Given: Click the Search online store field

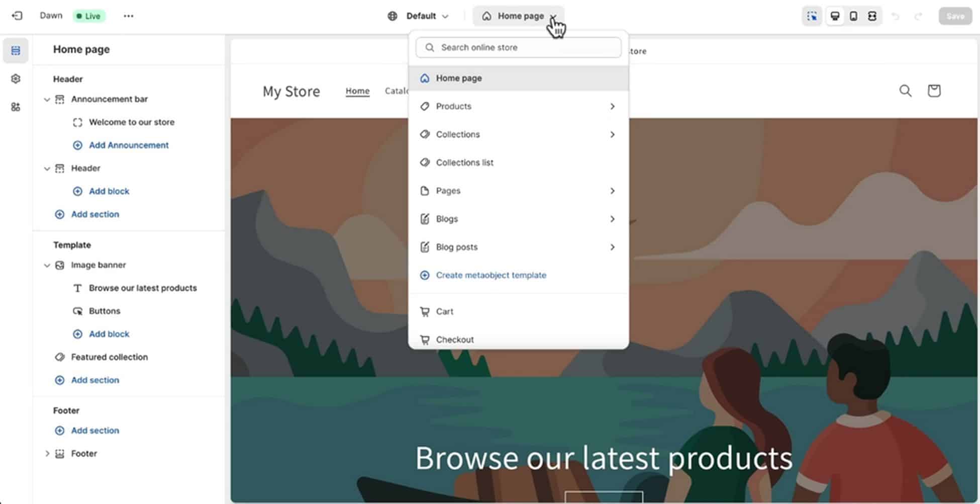Looking at the screenshot, I should [518, 47].
